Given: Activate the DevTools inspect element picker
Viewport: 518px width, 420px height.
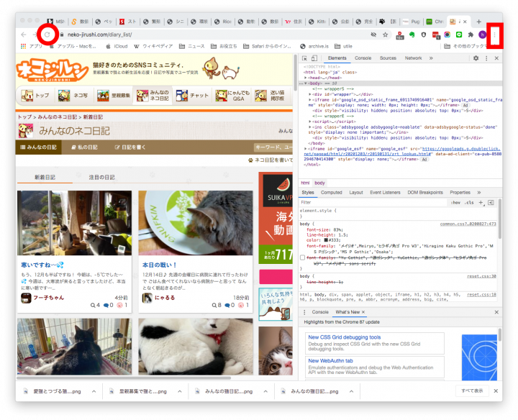Looking at the screenshot, I should (x=304, y=58).
